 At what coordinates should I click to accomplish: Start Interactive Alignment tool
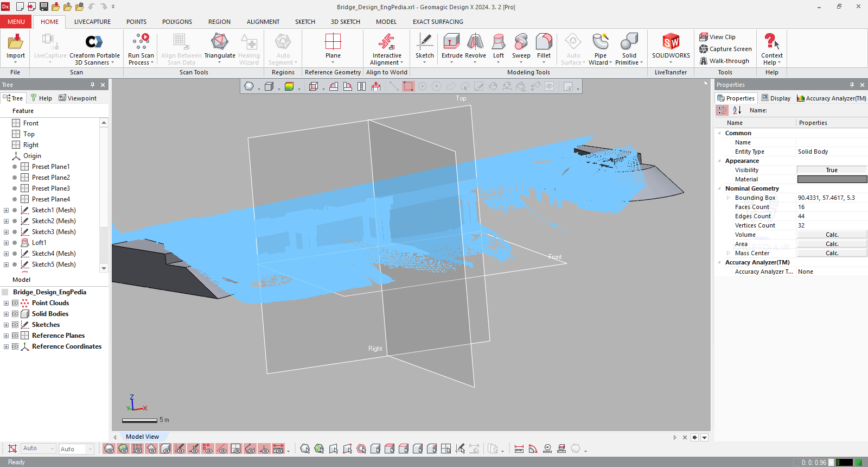click(387, 48)
